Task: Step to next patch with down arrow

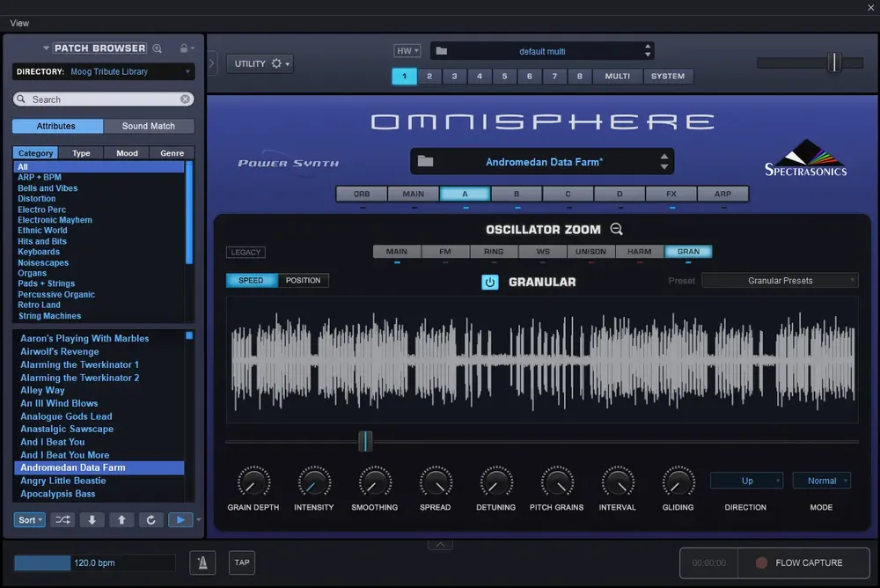Action: pyautogui.click(x=92, y=520)
